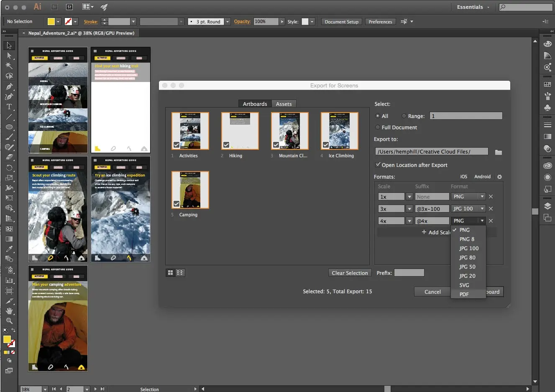Select the Camping artboard thumbnail
This screenshot has height=392, width=555.
[x=190, y=190]
